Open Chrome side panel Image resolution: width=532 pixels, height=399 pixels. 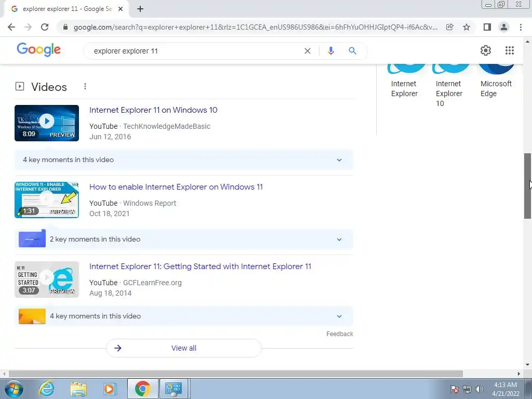pos(487,27)
